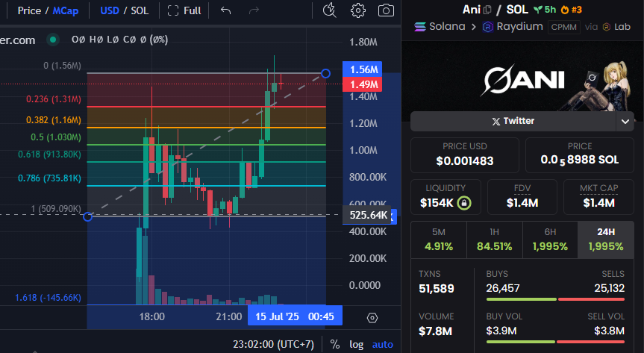Select the 5M change tab
Screen dimensions: 644x353
click(439, 240)
